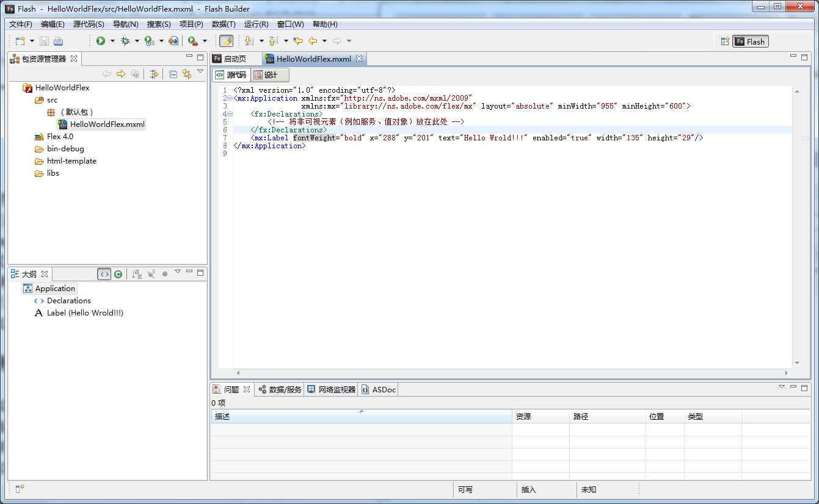Viewport: 819px width, 504px height.
Task: Click the Profile toolbar icon
Action: click(150, 41)
